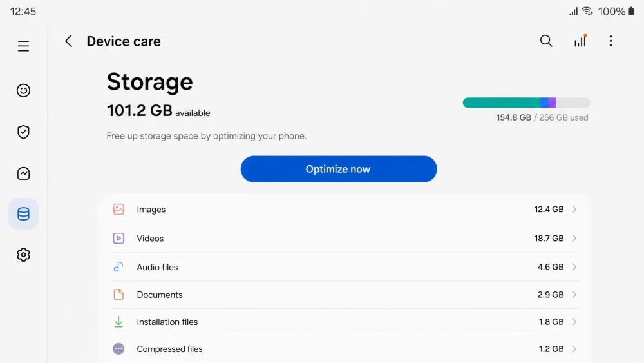This screenshot has height=363, width=644.
Task: Go back with the arrow beside Device care
Action: tap(69, 41)
